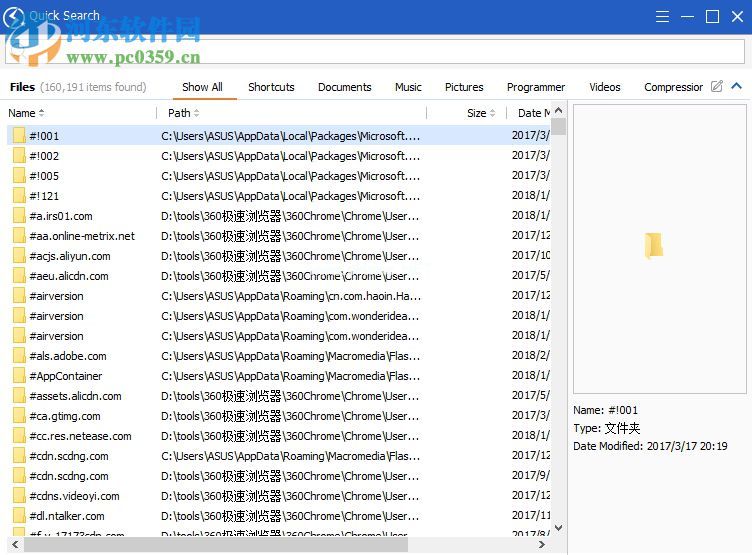
Task: Collapse the category bar with chevron
Action: point(737,86)
